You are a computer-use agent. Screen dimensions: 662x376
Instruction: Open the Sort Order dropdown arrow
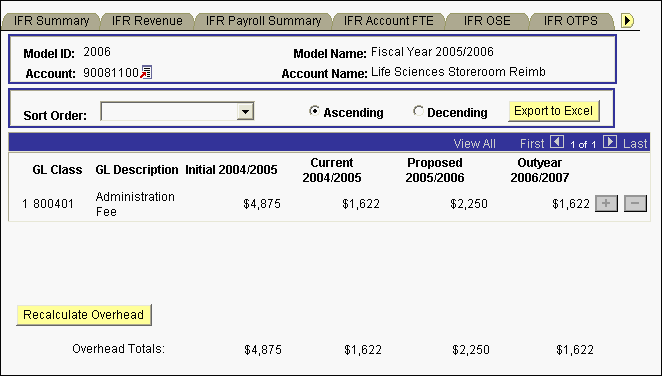(x=245, y=112)
